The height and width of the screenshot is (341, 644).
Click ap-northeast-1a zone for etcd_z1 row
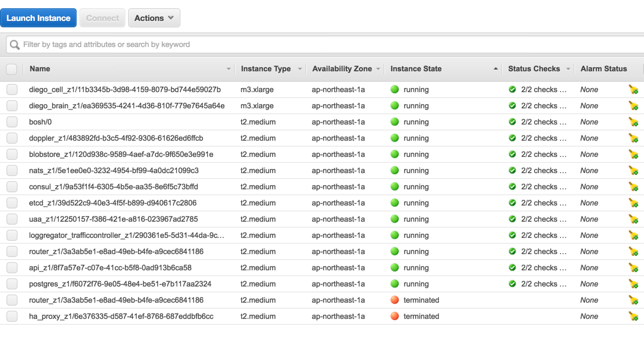point(338,203)
